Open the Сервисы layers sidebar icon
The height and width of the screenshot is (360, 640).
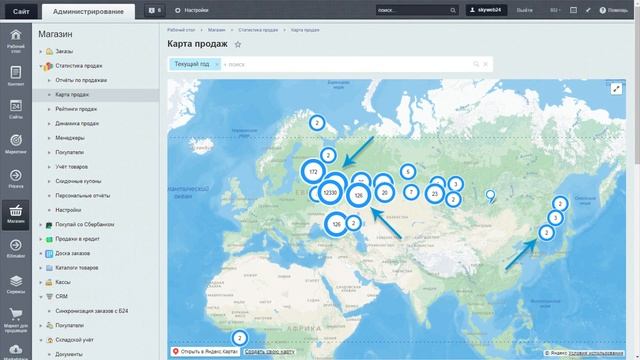[x=16, y=284]
